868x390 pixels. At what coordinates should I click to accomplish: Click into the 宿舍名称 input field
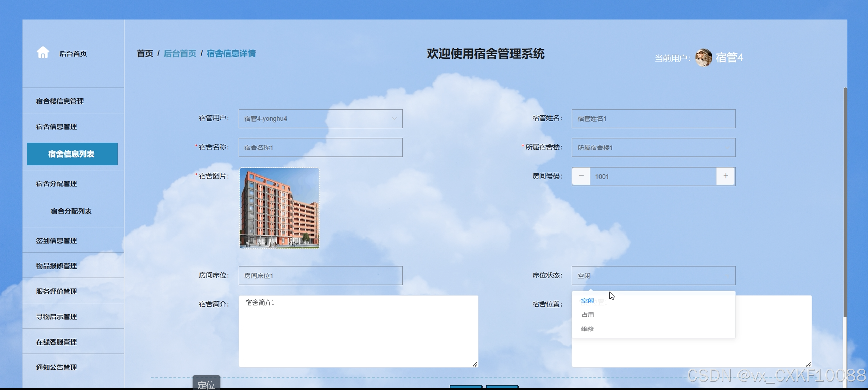320,148
